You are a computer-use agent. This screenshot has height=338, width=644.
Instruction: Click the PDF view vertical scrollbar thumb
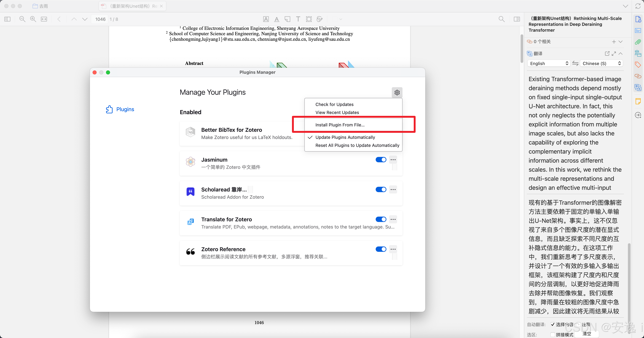522,49
